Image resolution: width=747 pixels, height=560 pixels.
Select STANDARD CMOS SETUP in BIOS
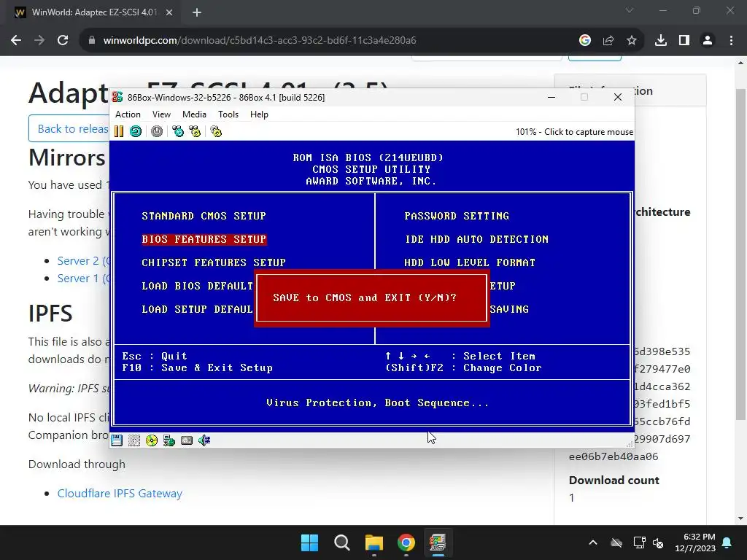tap(204, 216)
